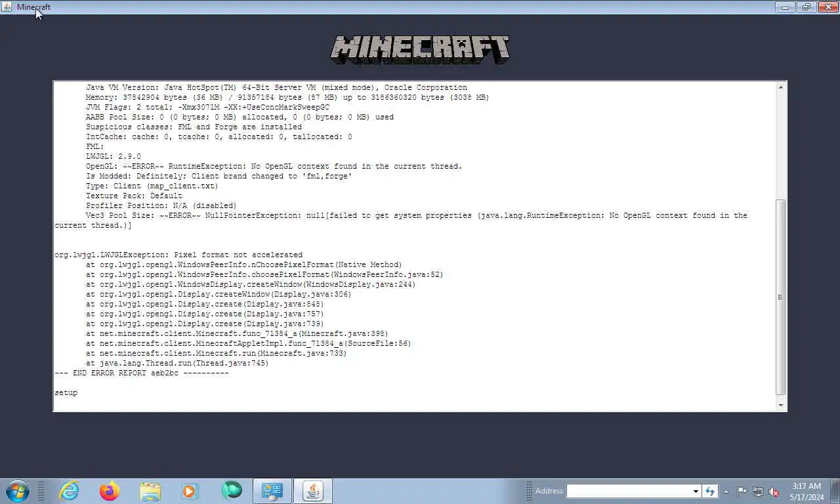Restore down the Minecraft window
This screenshot has height=504, width=840.
click(x=807, y=7)
